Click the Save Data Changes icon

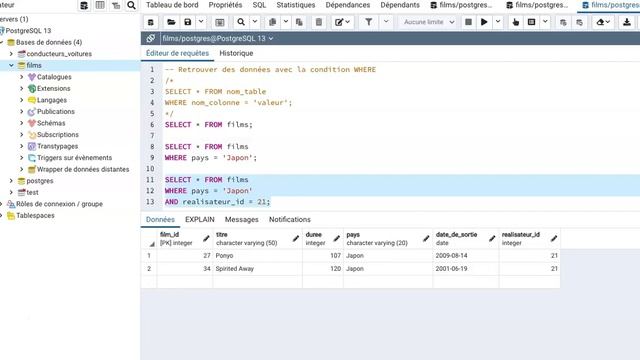[x=220, y=22]
